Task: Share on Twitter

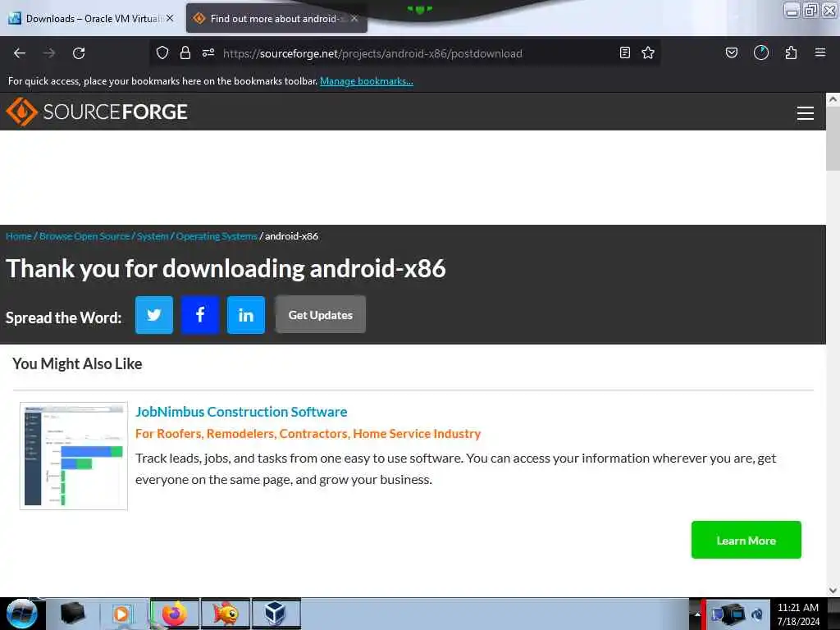Action: [153, 315]
